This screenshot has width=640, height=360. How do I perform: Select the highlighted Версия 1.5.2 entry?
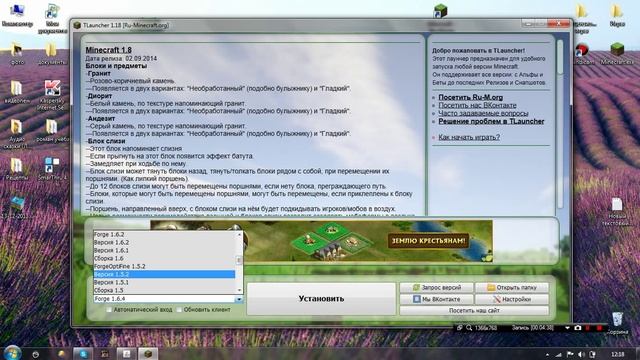pos(164,274)
